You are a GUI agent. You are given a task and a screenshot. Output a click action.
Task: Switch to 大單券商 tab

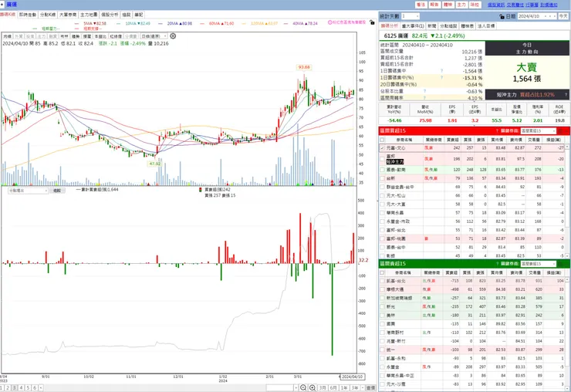[x=68, y=15]
